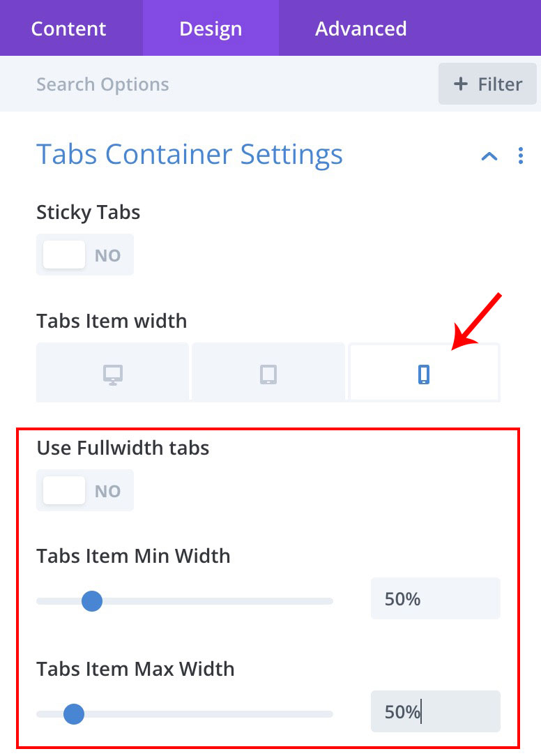The width and height of the screenshot is (541, 756).
Task: Click the Tabs Item Min Width slider handle
Action: pos(91,601)
